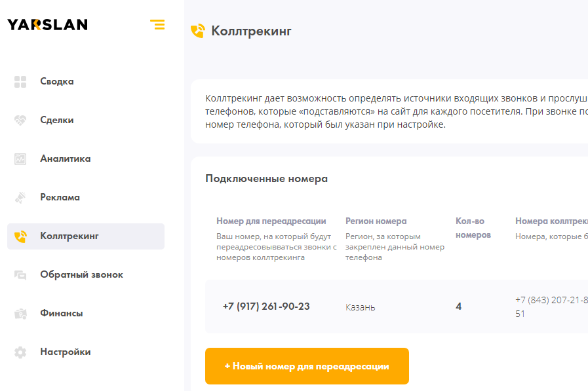
Task: Click the Сделки deals handshake icon
Action: (x=20, y=120)
